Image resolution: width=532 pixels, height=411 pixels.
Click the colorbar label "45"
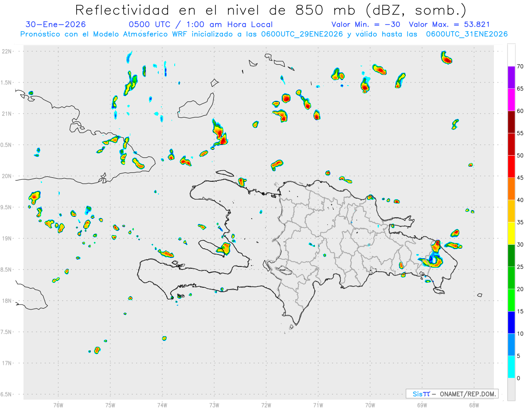coord(520,178)
